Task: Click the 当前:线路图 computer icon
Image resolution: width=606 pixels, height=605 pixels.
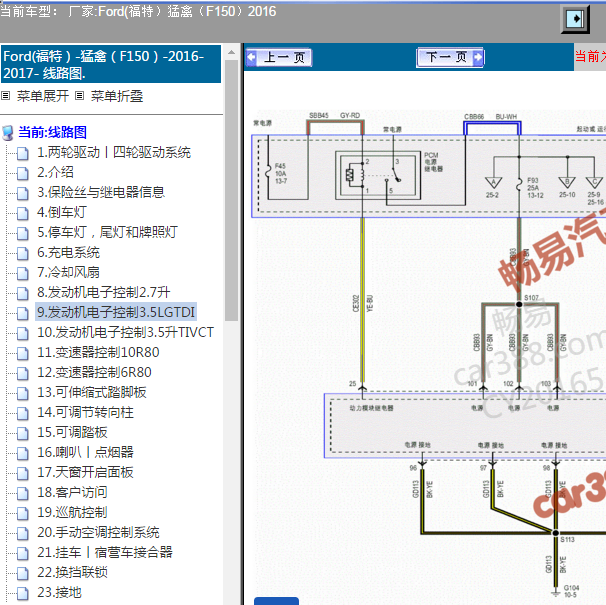Action: 8,133
